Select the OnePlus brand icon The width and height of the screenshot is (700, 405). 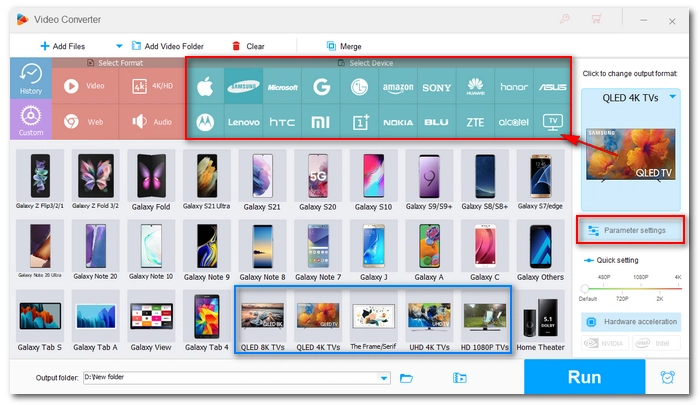(359, 121)
